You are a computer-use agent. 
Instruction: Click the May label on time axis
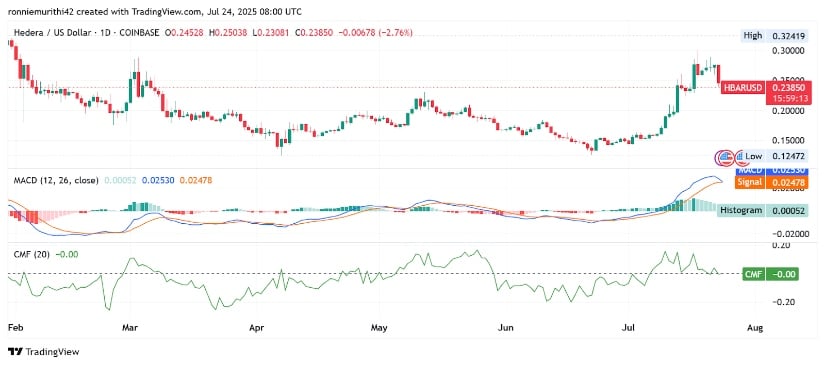(378, 328)
